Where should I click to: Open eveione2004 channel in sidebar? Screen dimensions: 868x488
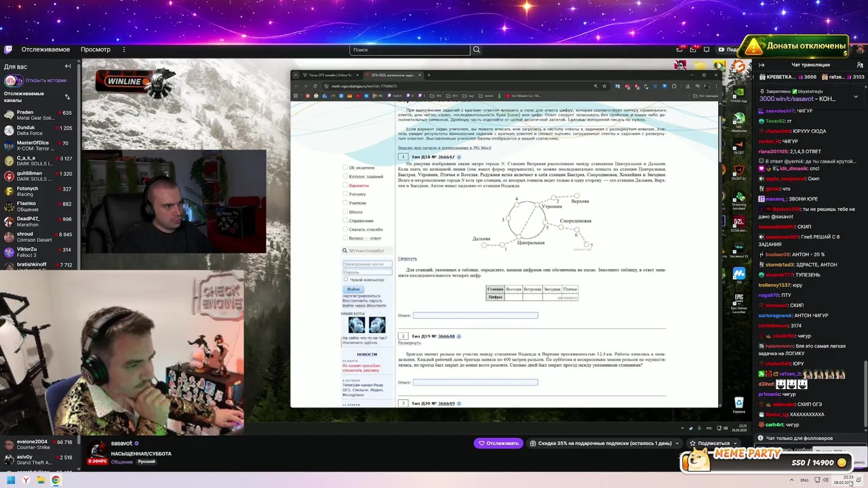tap(39, 445)
